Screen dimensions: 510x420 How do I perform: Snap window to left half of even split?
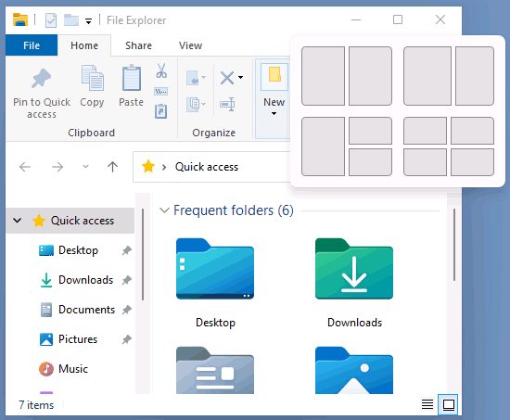pyautogui.click(x=323, y=76)
